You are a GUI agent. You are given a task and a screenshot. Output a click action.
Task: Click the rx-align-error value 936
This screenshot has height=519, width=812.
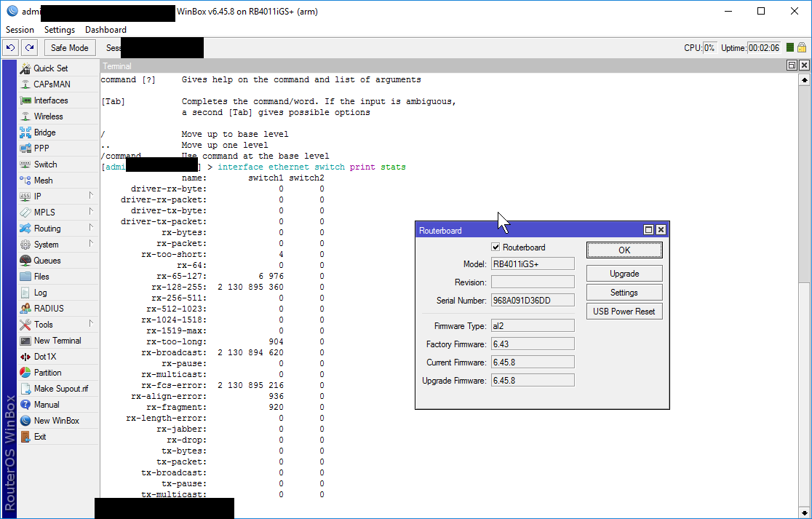[276, 396]
